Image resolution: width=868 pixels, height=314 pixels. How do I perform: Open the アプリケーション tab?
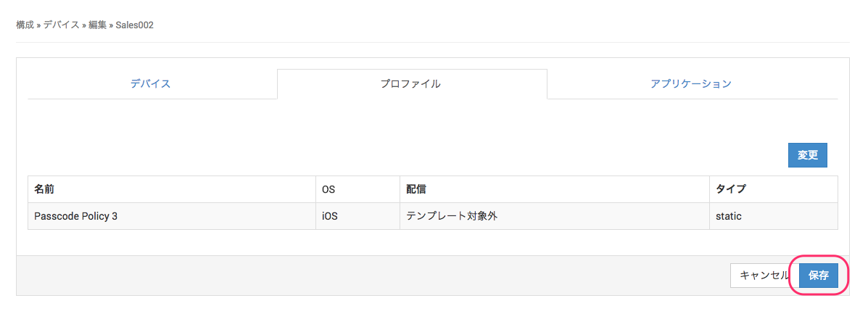pos(691,84)
